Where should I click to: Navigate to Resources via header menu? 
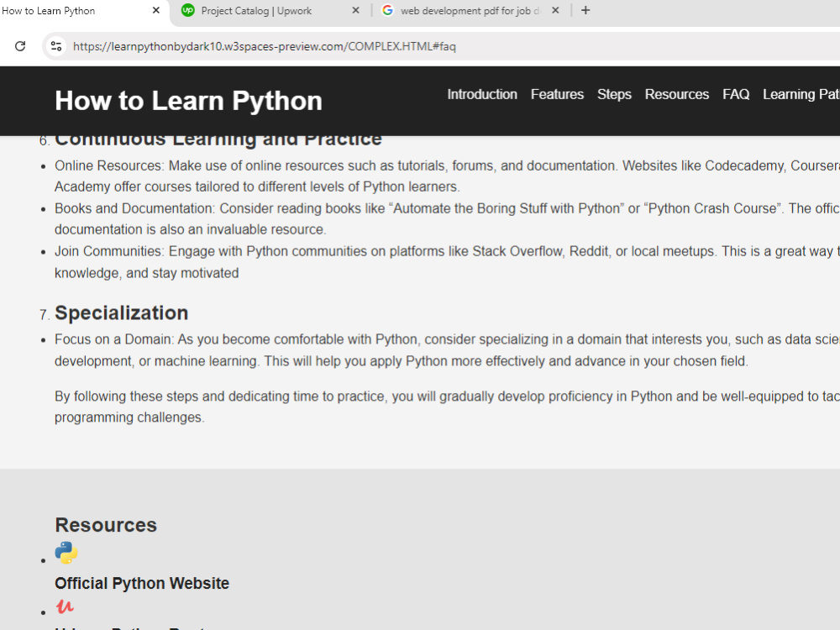pyautogui.click(x=676, y=94)
